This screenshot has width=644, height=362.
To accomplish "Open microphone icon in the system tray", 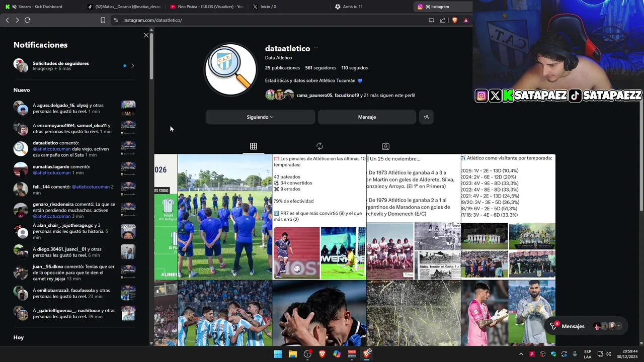I will tap(575, 354).
